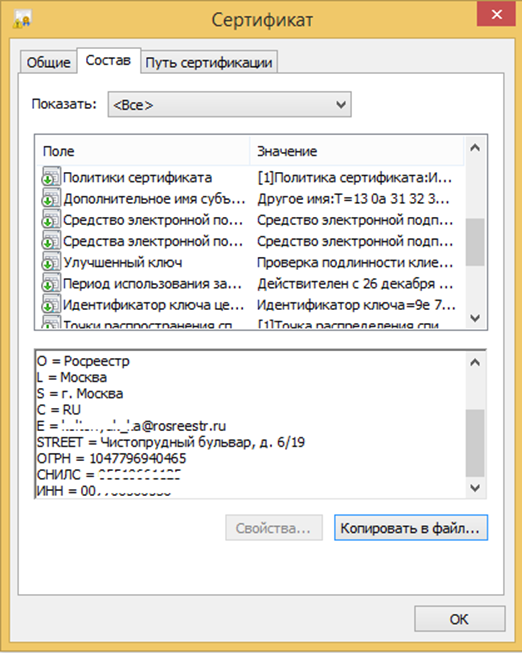Viewport: 522px width, 653px height.
Task: Select the Улучшенный ключ row
Action: coord(250,262)
